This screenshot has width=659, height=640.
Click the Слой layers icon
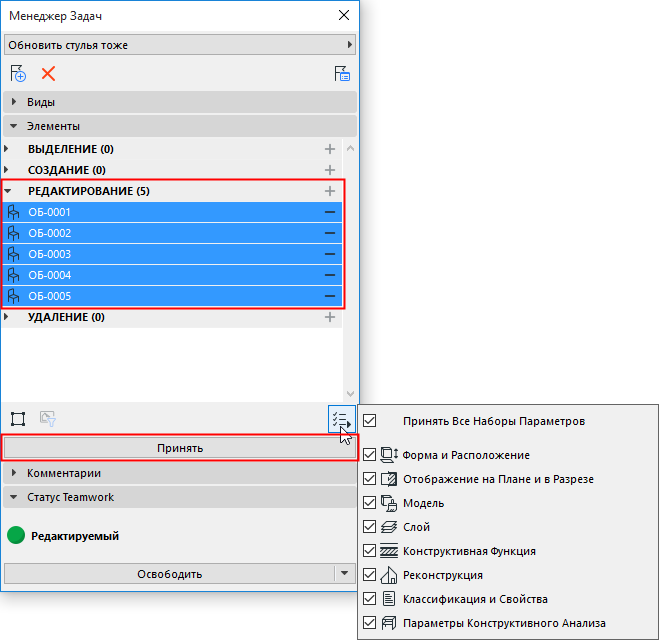(389, 527)
